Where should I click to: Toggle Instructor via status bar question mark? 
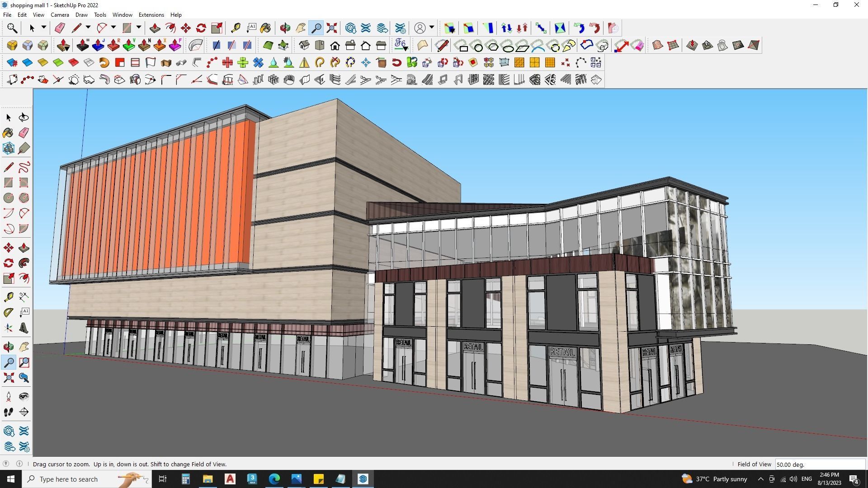tap(6, 464)
